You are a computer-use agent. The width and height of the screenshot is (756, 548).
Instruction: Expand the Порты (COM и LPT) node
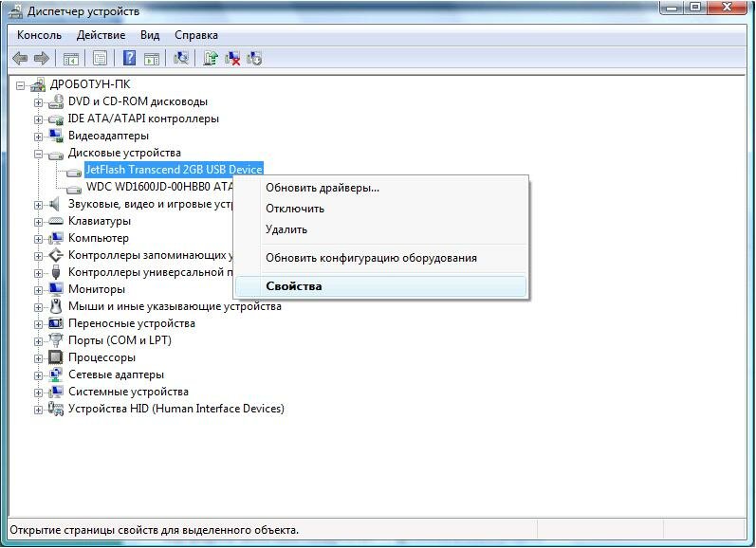pyautogui.click(x=38, y=341)
